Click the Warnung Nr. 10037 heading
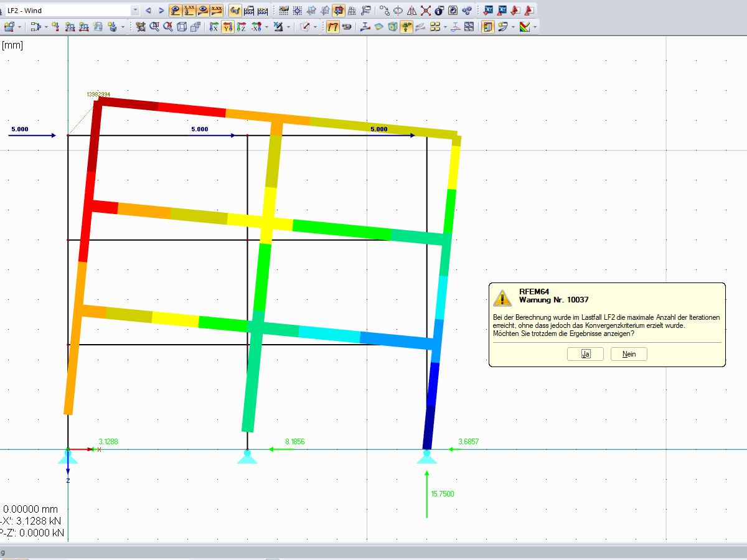The width and height of the screenshot is (747, 560). click(x=554, y=300)
